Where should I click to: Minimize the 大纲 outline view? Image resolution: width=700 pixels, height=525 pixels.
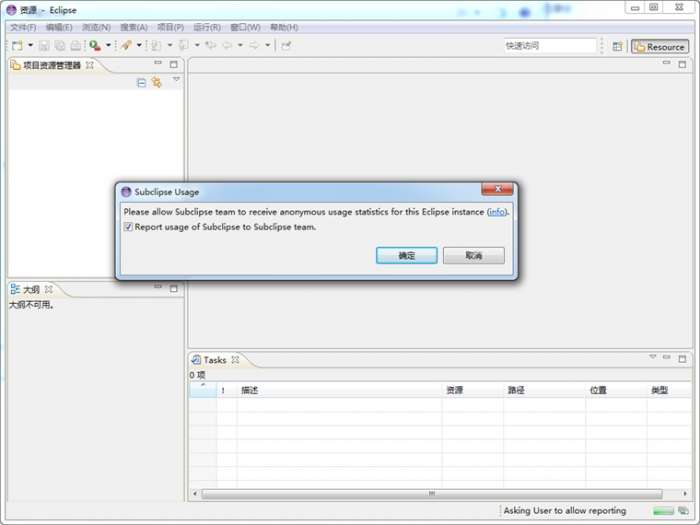click(158, 286)
